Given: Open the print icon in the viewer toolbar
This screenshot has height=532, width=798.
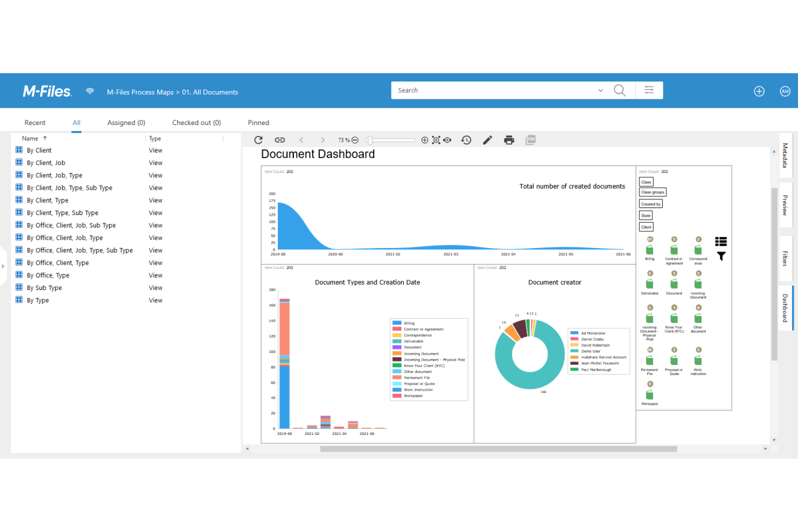Looking at the screenshot, I should pyautogui.click(x=509, y=140).
